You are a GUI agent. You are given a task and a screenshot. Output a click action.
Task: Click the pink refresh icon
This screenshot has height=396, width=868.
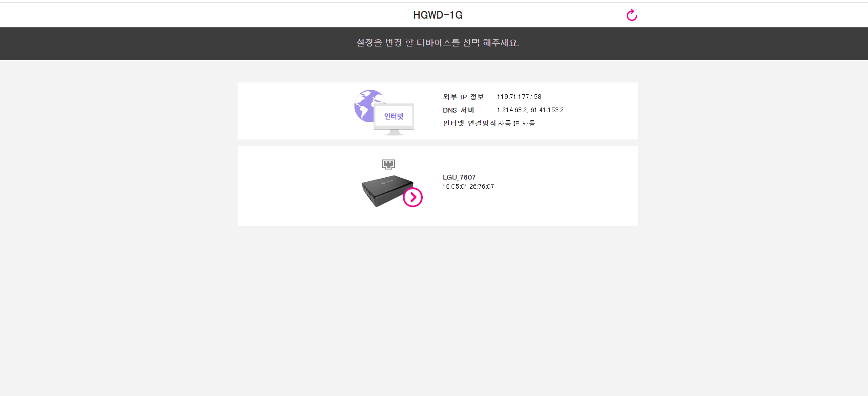pyautogui.click(x=632, y=15)
